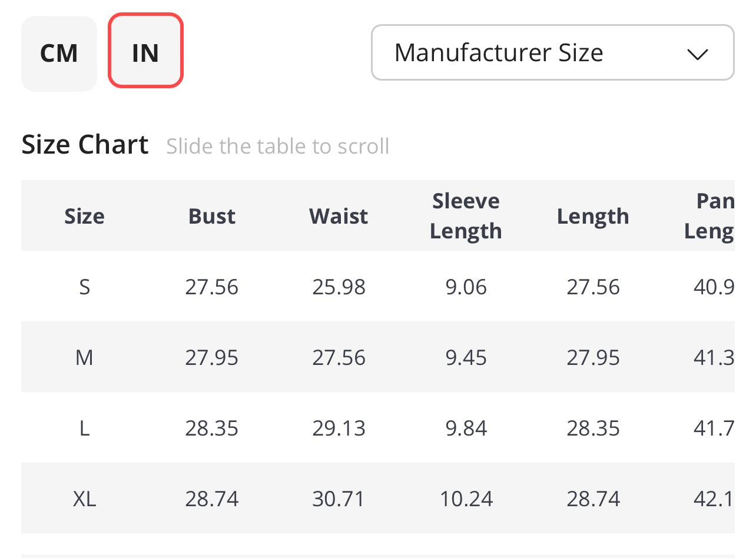
Task: Select the L size row label
Action: (x=84, y=429)
